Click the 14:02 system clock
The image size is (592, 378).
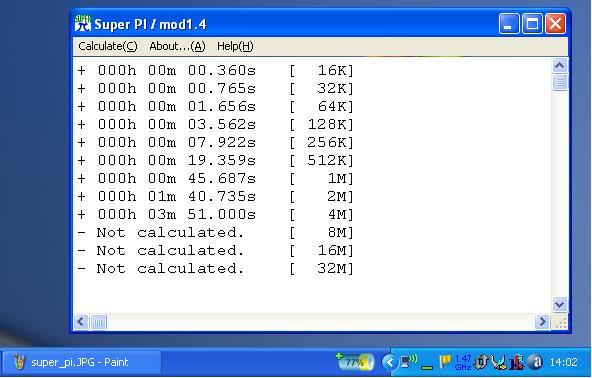pyautogui.click(x=563, y=363)
